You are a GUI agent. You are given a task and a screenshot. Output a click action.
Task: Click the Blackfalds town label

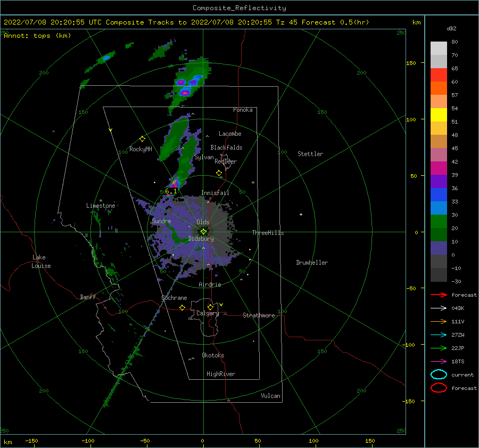point(226,148)
